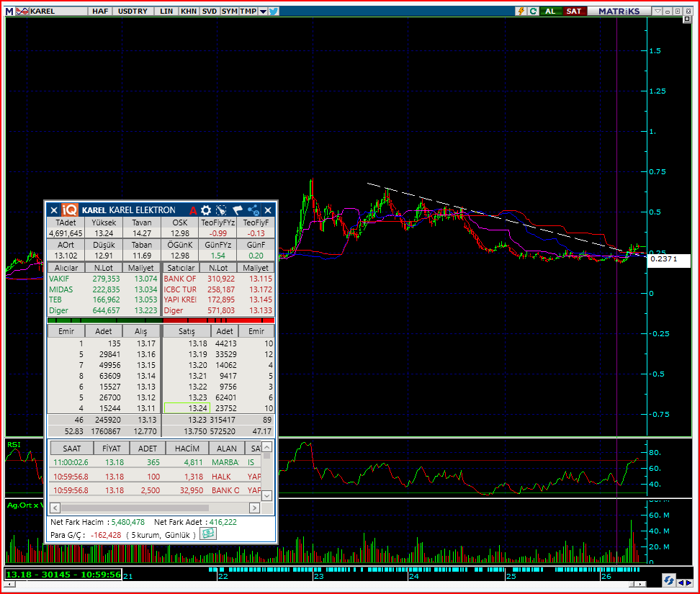The width and height of the screenshot is (700, 594).
Task: Select the VAKIF buyer row
Action: [x=103, y=279]
